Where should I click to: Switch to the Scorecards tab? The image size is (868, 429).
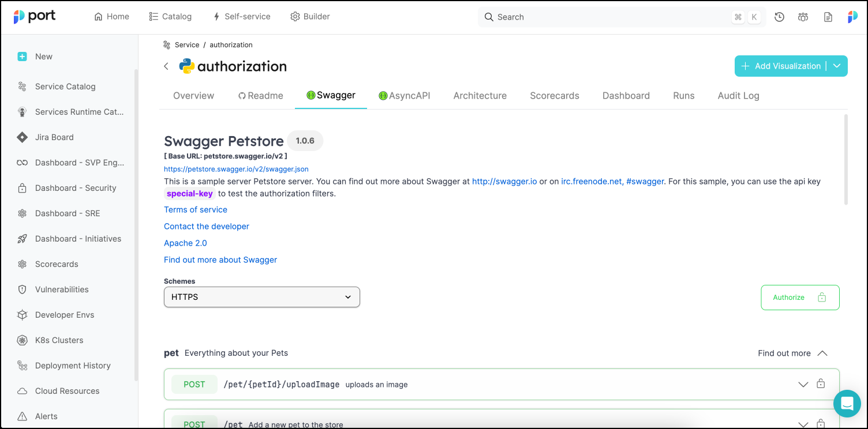pyautogui.click(x=554, y=96)
